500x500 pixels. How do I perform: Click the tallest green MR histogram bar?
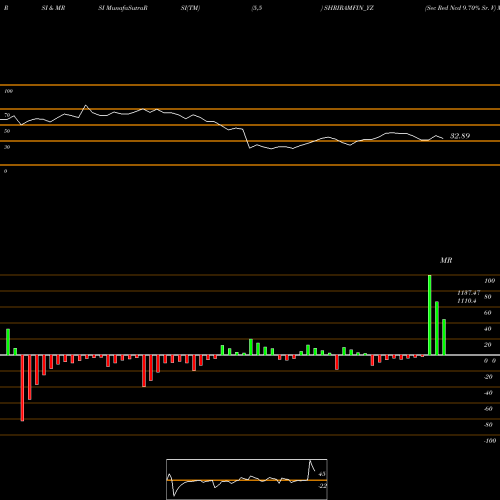430,315
